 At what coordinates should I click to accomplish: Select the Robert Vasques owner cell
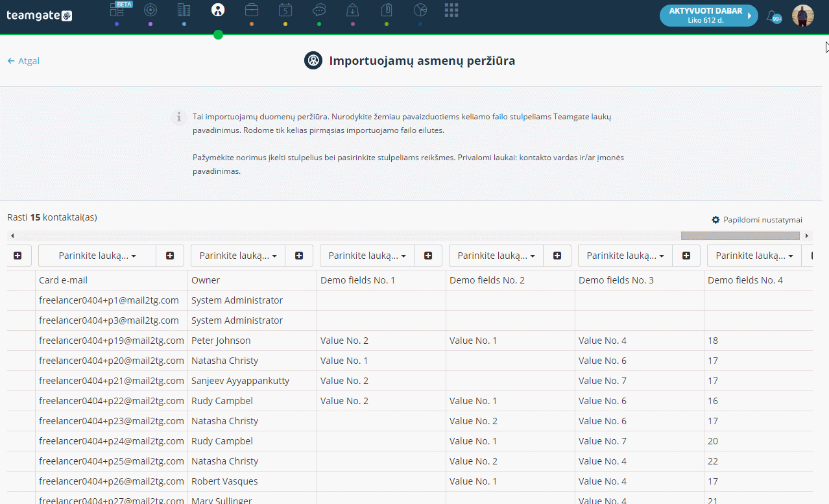tap(252, 481)
